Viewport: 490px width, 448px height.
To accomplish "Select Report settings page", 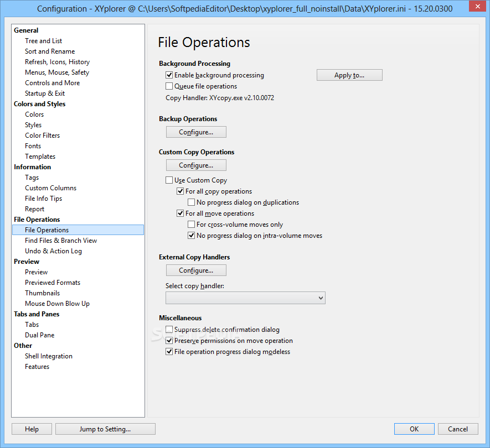I will [35, 209].
